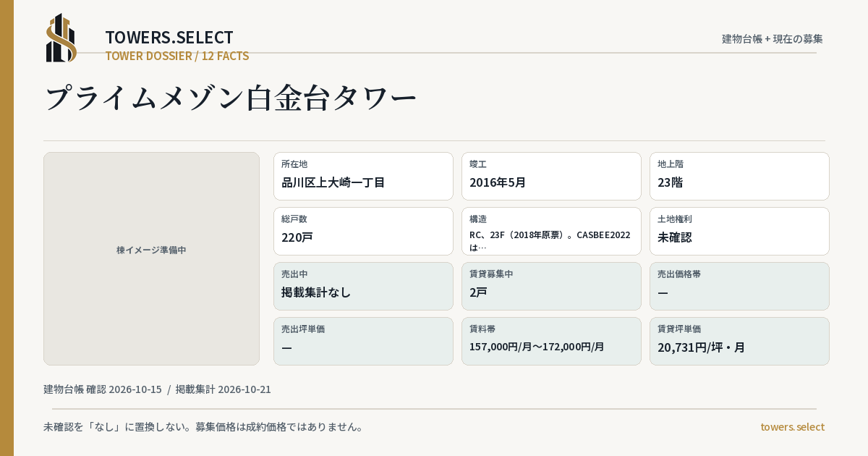868x456 pixels.
Task: Click the TOWERS.SELECT site title
Action: (169, 37)
